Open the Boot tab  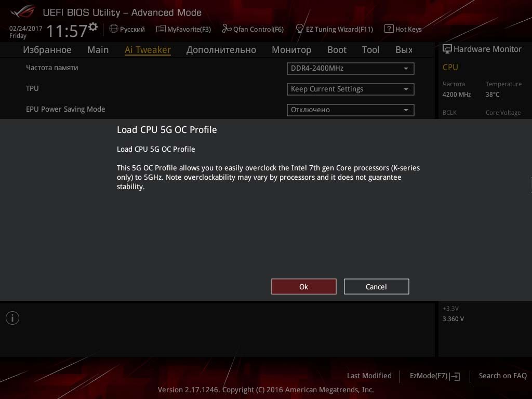337,50
